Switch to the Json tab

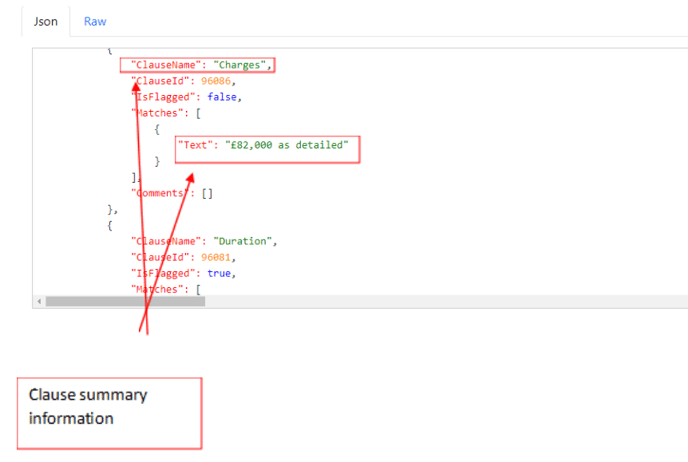point(46,21)
